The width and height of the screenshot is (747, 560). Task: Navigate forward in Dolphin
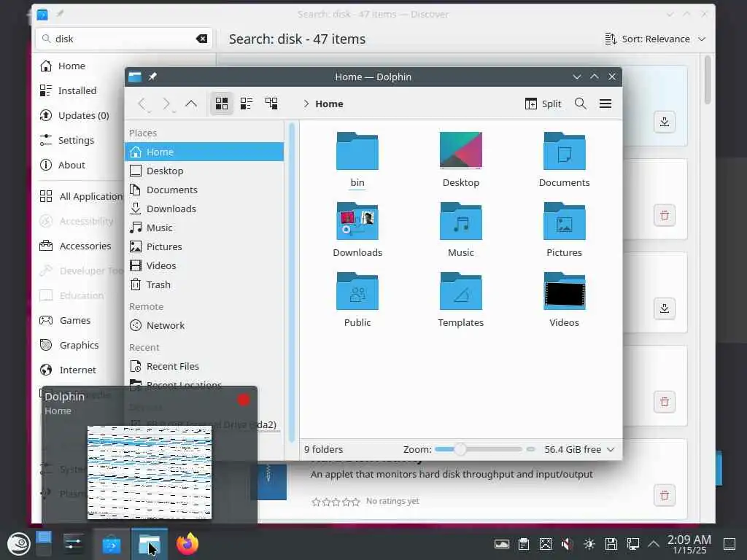click(x=166, y=104)
